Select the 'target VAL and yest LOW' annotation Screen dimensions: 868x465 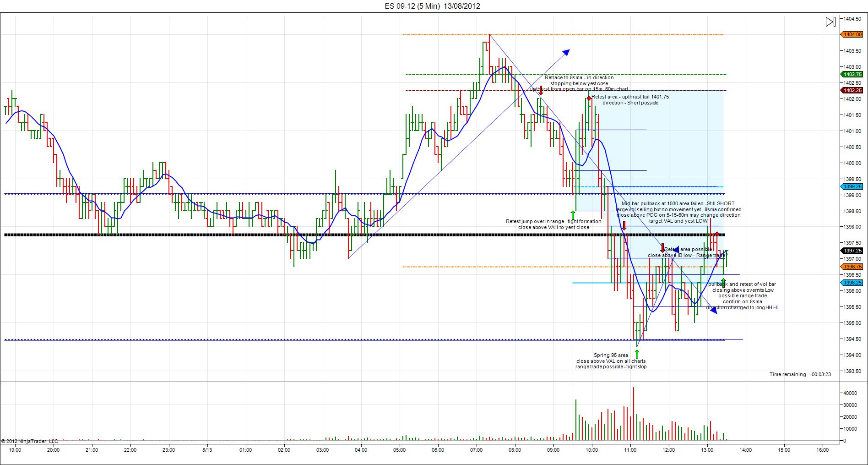[678, 221]
